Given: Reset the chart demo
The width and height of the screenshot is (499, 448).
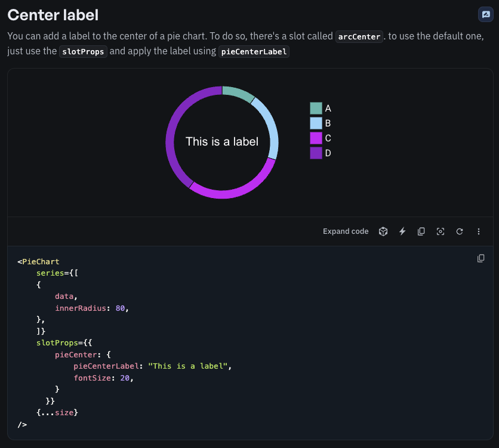Looking at the screenshot, I should (x=460, y=231).
